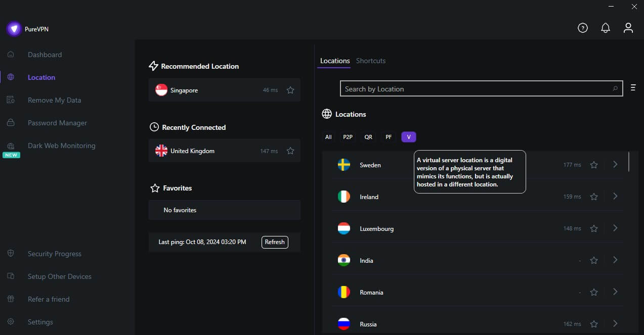This screenshot has height=335, width=644.
Task: Open Dark Web Monitoring
Action: (x=61, y=145)
